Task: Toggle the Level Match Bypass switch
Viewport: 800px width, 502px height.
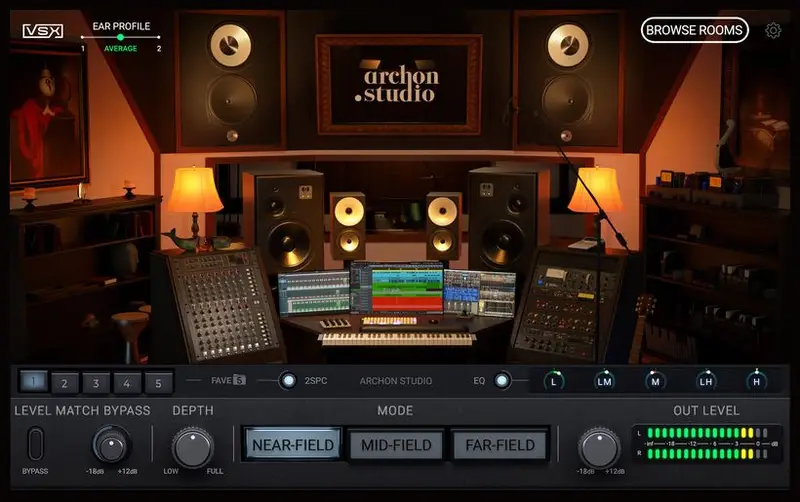Action: tap(36, 443)
